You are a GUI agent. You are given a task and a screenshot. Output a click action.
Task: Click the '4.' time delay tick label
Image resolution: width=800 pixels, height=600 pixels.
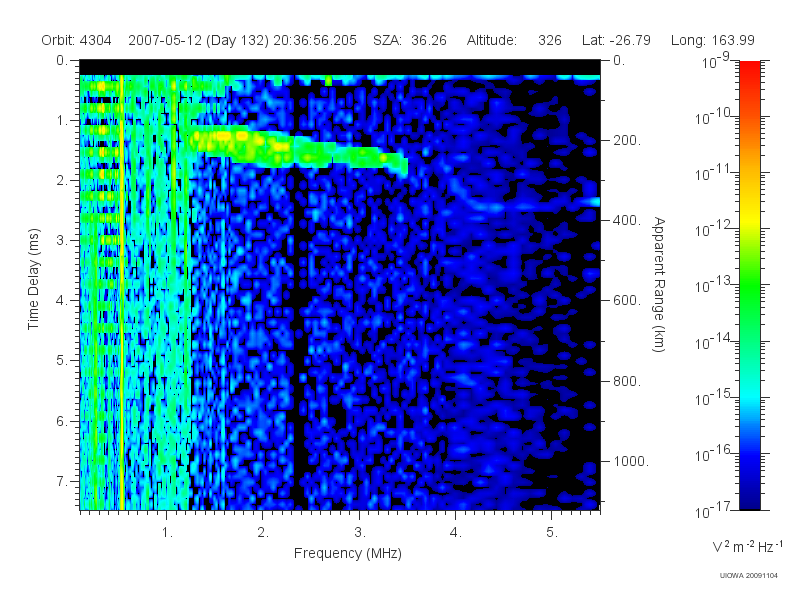click(x=62, y=301)
